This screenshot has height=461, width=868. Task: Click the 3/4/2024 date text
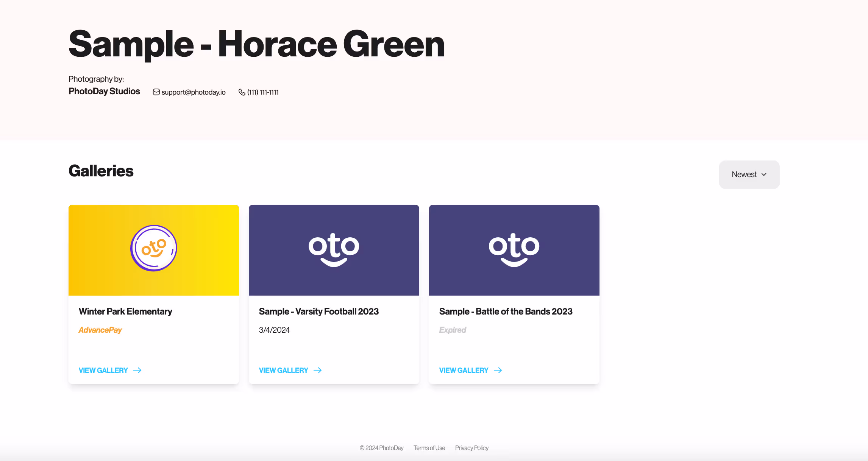tap(274, 330)
